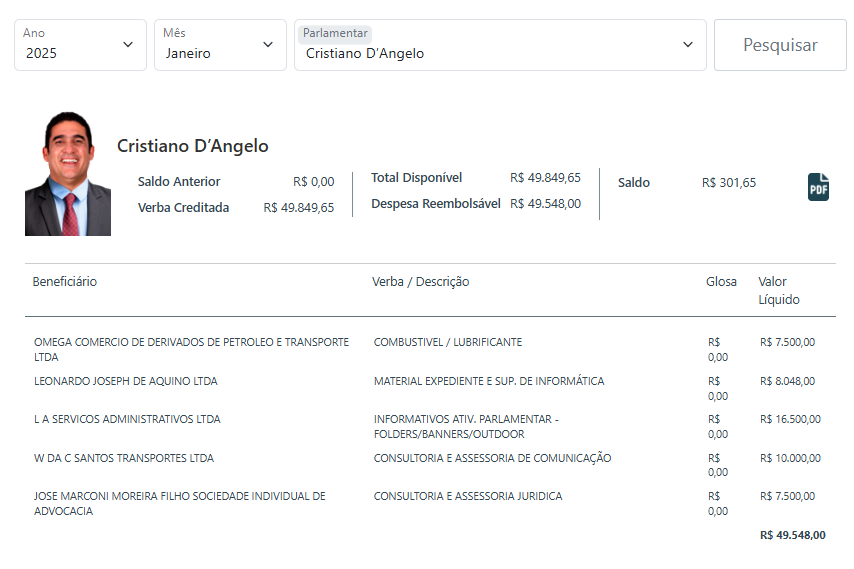Select the LEONARDO JOSEPH DE AQUINO row
Screen dimensions: 854x569
pos(125,381)
